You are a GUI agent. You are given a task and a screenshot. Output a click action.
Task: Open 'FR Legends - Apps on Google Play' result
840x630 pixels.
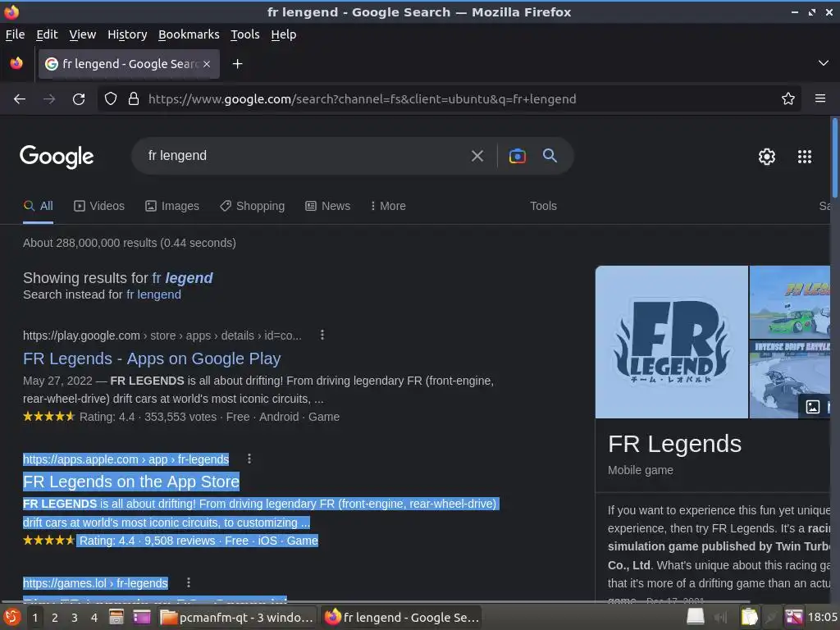(152, 358)
